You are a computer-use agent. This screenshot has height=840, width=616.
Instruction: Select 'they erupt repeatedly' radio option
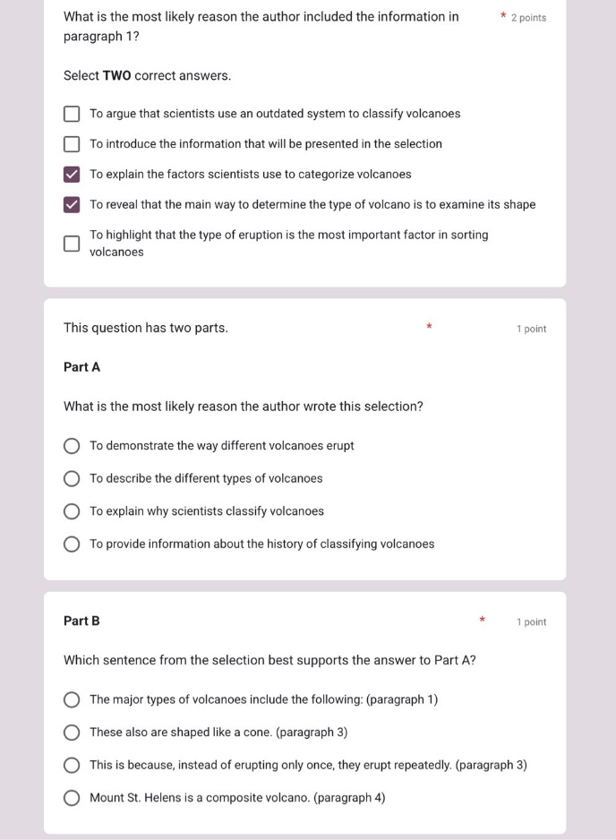coord(72,766)
